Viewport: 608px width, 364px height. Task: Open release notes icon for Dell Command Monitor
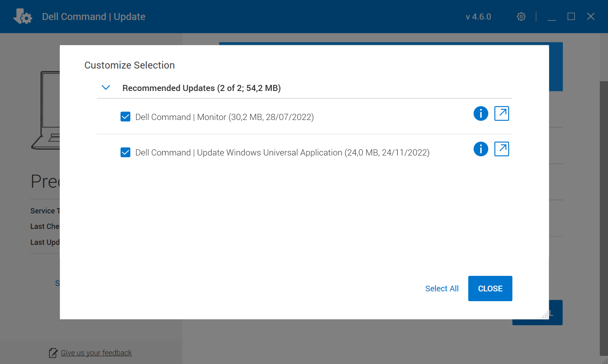click(501, 113)
